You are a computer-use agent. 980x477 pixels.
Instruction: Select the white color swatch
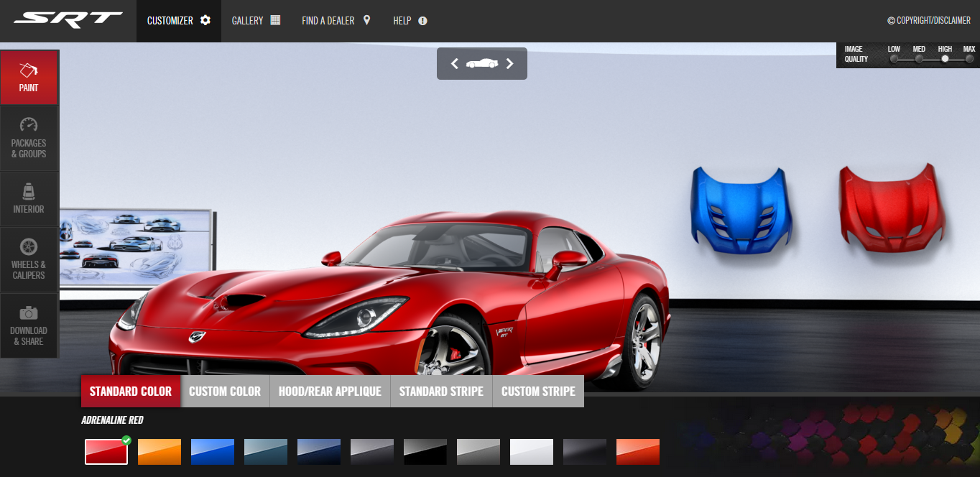[x=532, y=452]
